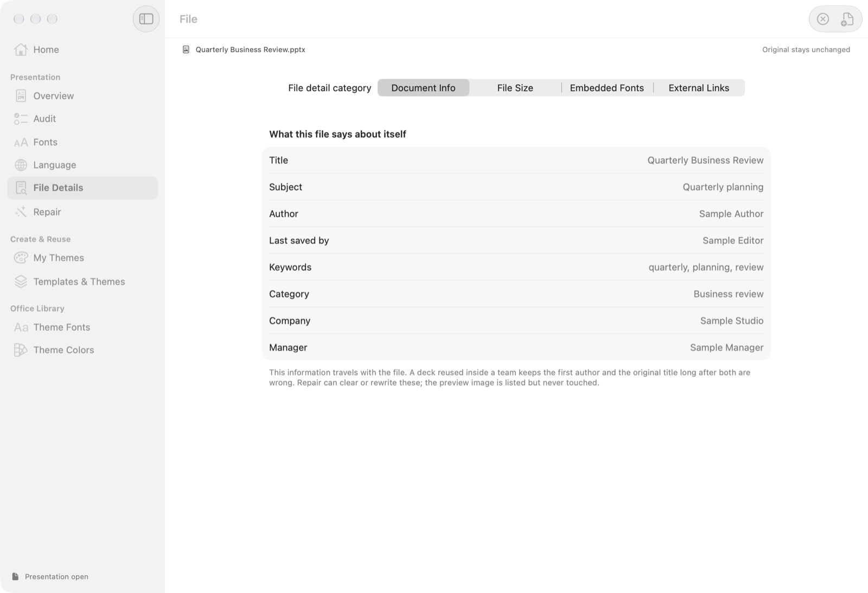Open the My Themes sidebar item
This screenshot has height=593, width=868.
click(82, 258)
